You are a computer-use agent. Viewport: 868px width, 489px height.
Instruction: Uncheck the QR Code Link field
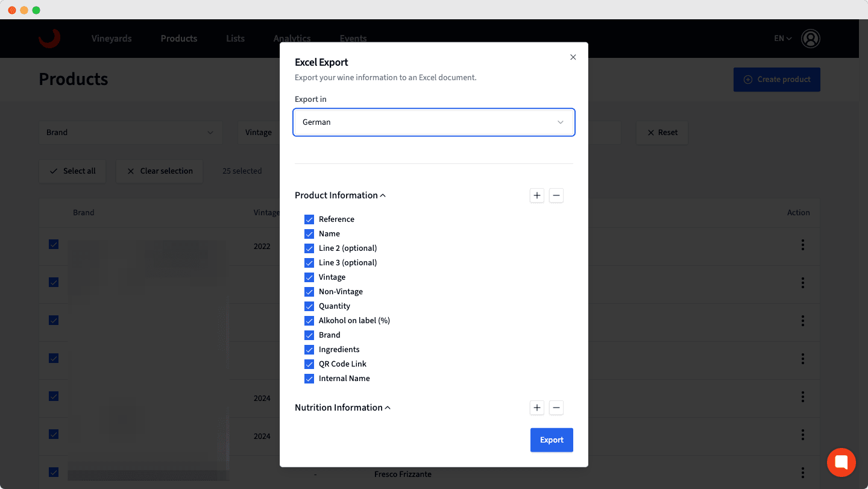[309, 364]
